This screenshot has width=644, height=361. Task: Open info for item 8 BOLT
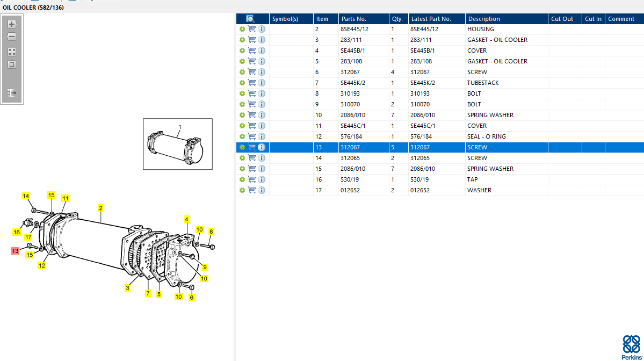pyautogui.click(x=262, y=93)
